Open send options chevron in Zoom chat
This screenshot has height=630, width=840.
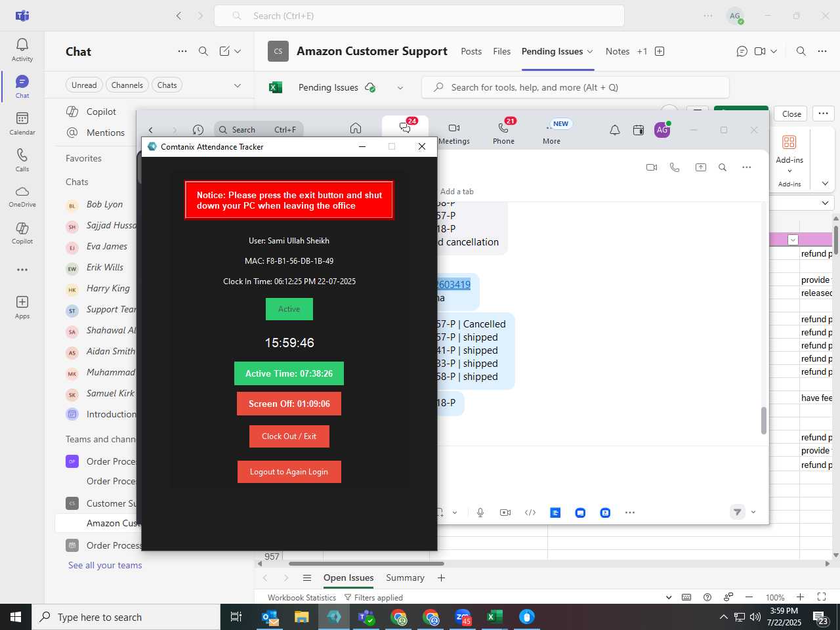coord(753,513)
